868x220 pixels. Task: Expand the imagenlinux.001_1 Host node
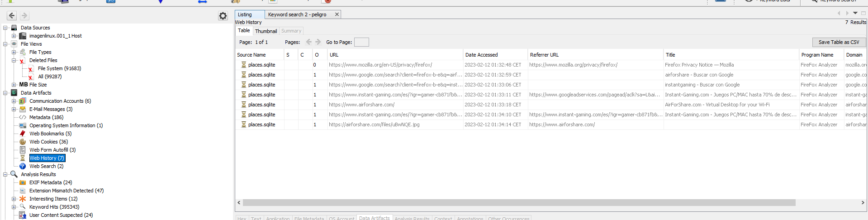click(x=14, y=36)
